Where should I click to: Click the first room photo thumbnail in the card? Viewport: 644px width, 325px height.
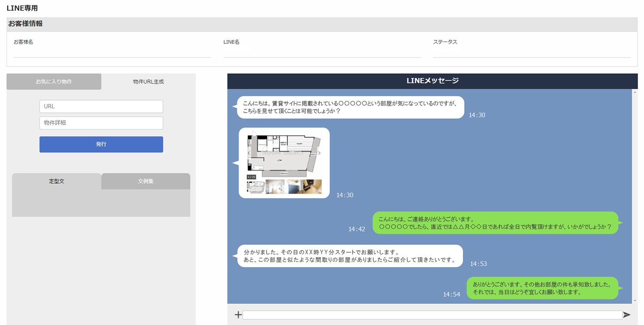coord(276,187)
